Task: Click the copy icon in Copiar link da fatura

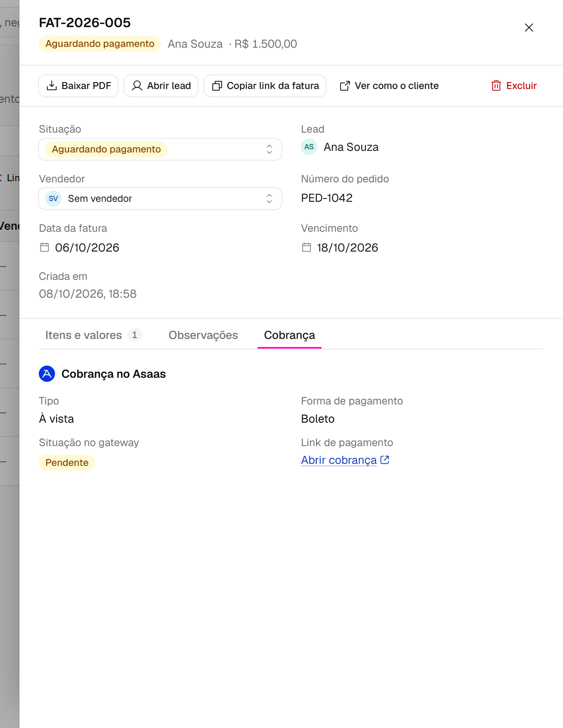Action: (217, 86)
